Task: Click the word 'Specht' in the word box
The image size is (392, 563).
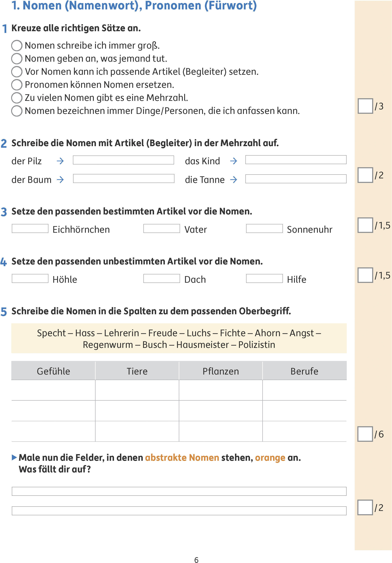Action: coord(52,333)
